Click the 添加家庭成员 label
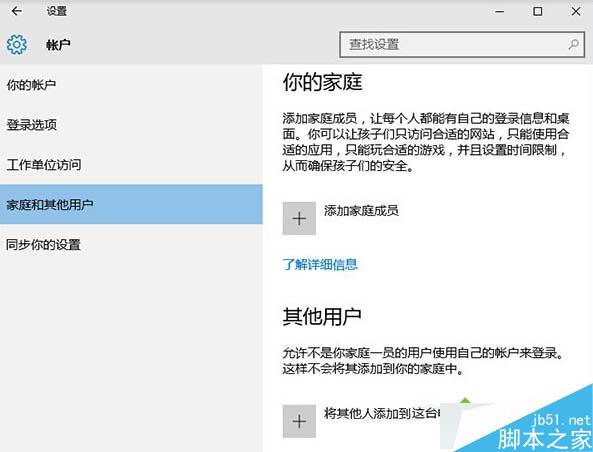593x452 pixels. click(361, 210)
